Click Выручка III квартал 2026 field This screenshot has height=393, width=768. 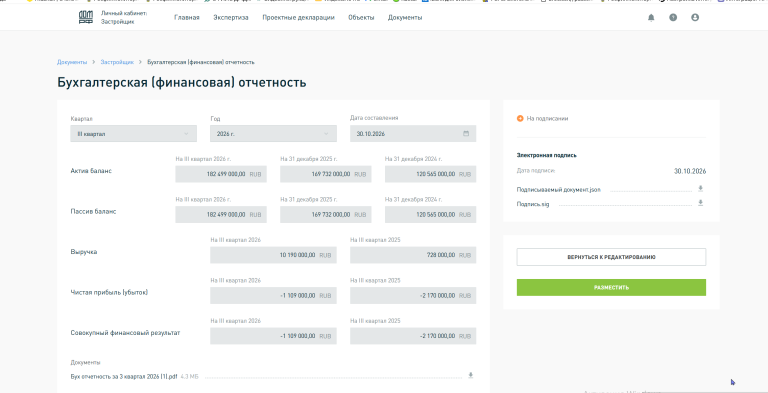tap(273, 255)
